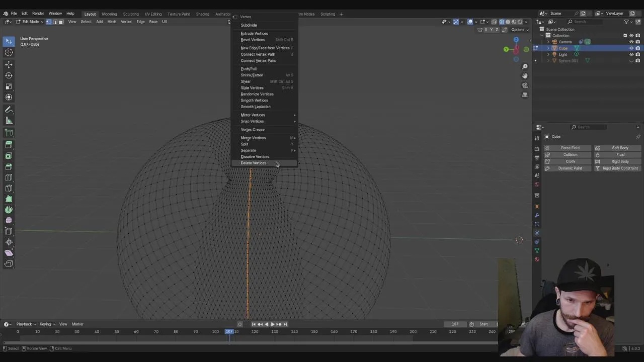Open the Modifiers wrench properties tab
Screen dimensions: 644x362
pos(537,215)
